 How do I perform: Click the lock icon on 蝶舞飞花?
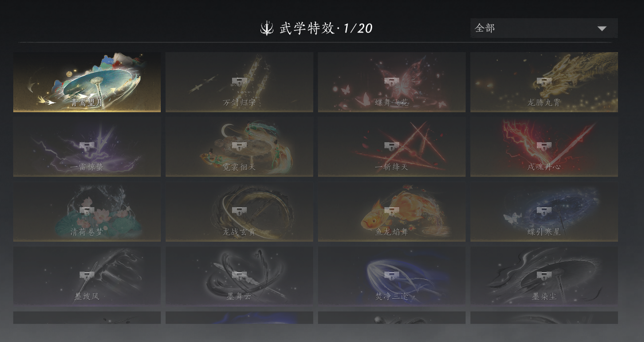coord(391,81)
